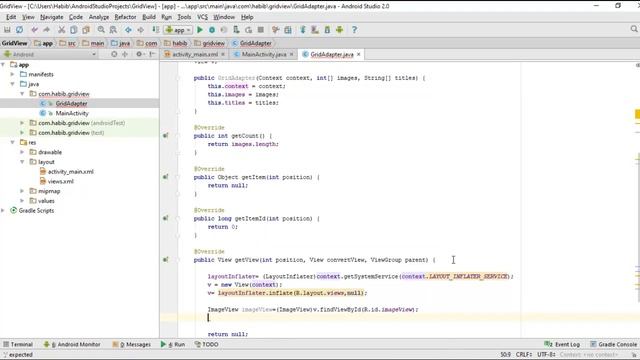
Task: Select views.xml in layout folder
Action: 60,181
